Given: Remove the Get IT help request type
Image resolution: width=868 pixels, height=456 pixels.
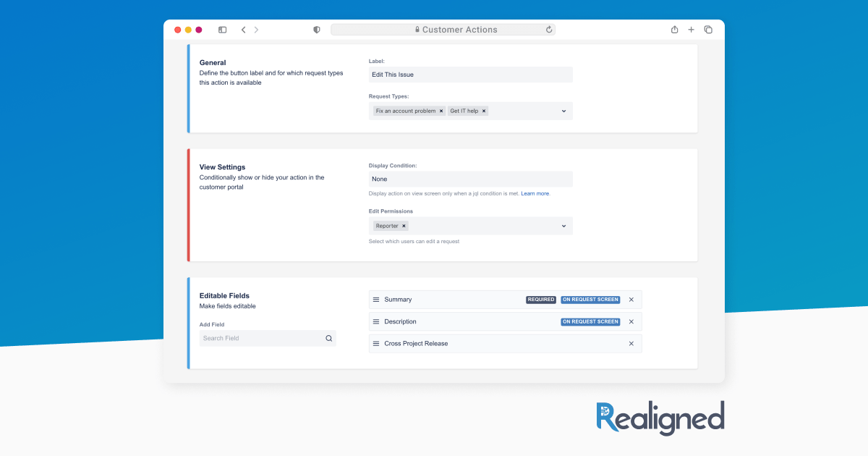Looking at the screenshot, I should pyautogui.click(x=483, y=111).
